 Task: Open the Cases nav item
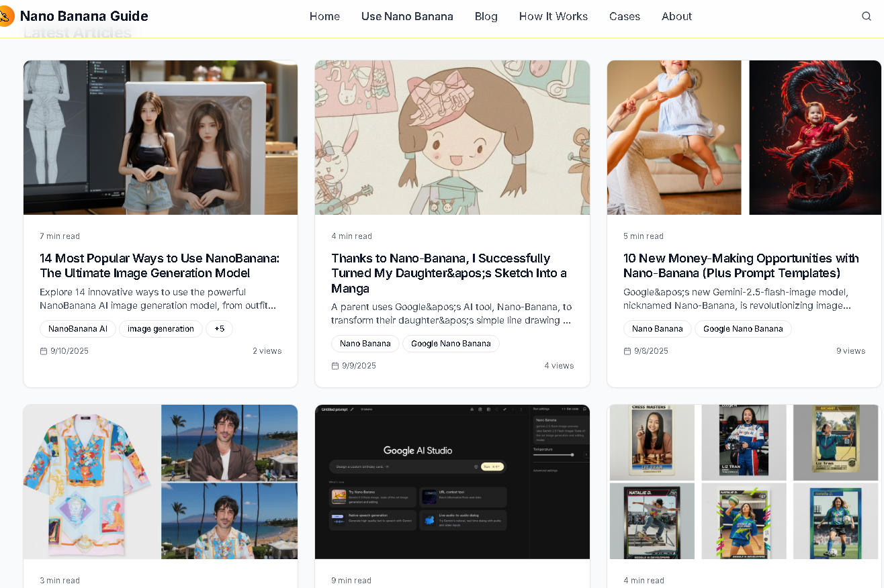click(x=625, y=16)
